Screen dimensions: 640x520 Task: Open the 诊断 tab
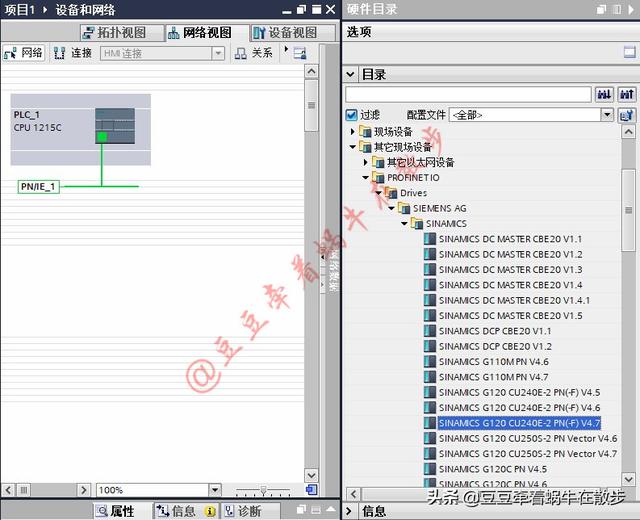(250, 511)
